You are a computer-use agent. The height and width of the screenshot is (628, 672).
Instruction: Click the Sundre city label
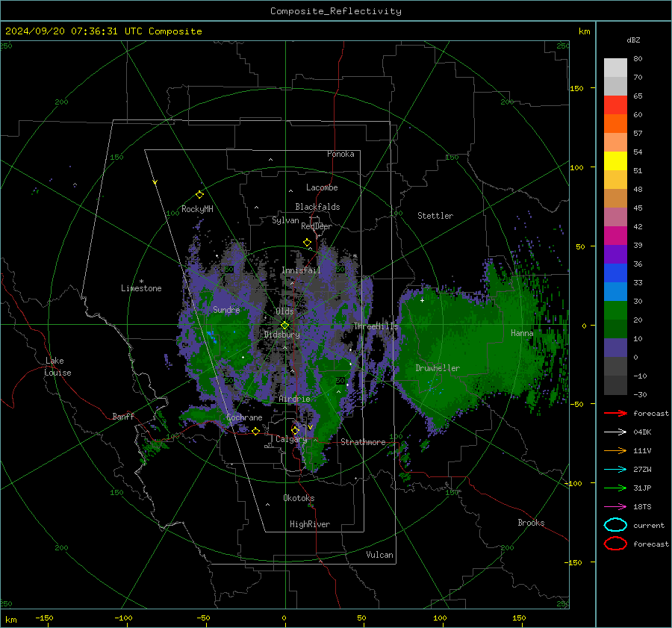pos(226,309)
